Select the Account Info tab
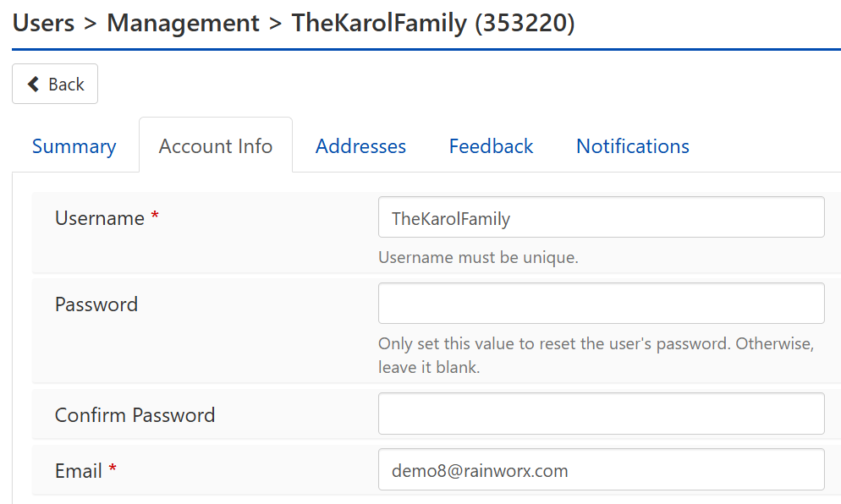Image resolution: width=841 pixels, height=504 pixels. click(x=215, y=145)
